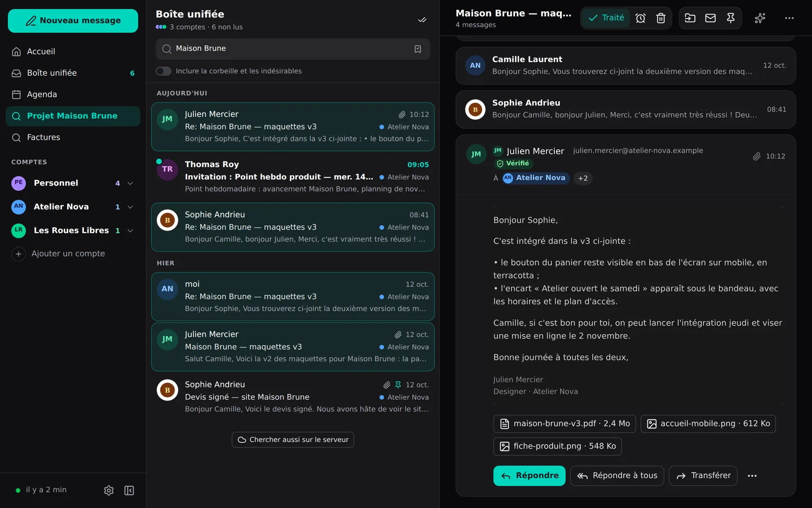Open Boîte unifiée in the sidebar
Image resolution: width=812 pixels, height=508 pixels.
click(x=73, y=73)
